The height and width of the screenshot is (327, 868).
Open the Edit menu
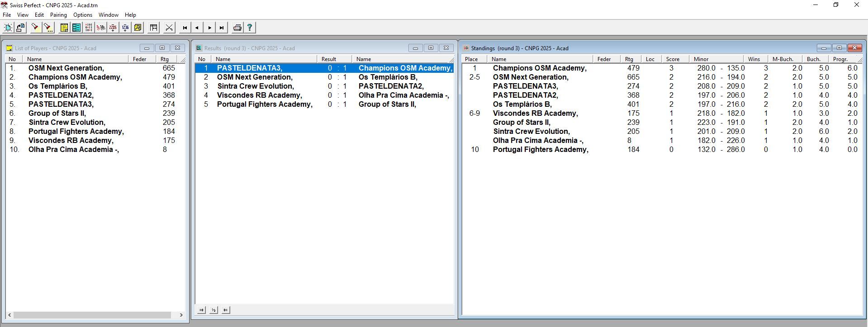[39, 15]
